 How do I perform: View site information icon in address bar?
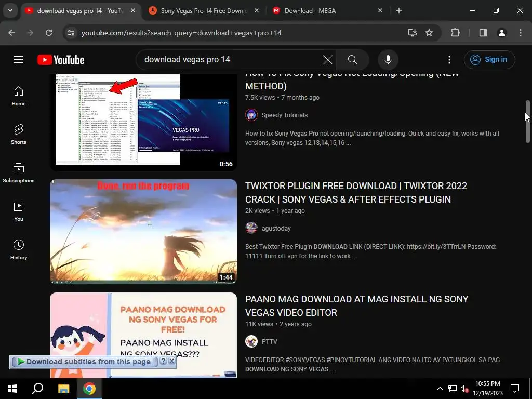coord(71,33)
